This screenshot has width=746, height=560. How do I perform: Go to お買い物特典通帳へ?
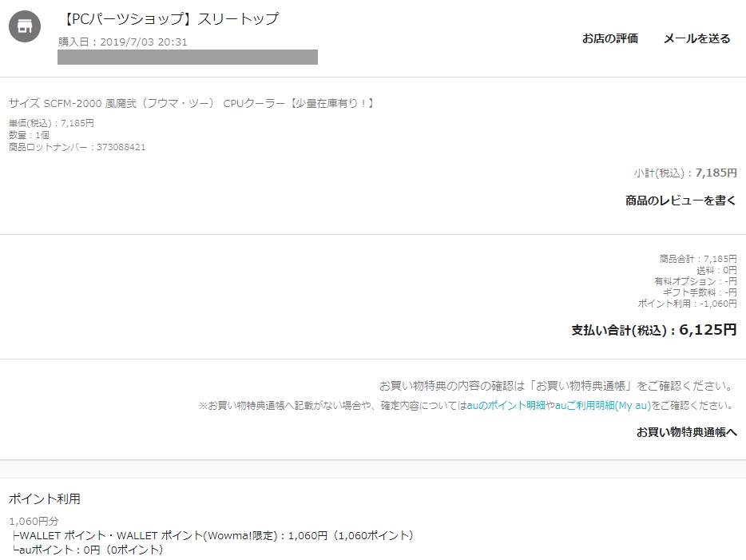click(x=687, y=432)
